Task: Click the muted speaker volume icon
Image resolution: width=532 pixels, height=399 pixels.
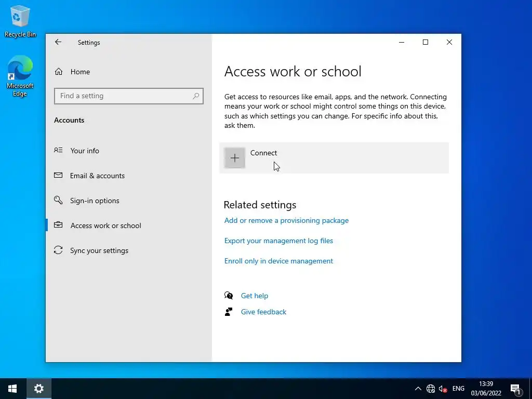Action: click(x=443, y=389)
